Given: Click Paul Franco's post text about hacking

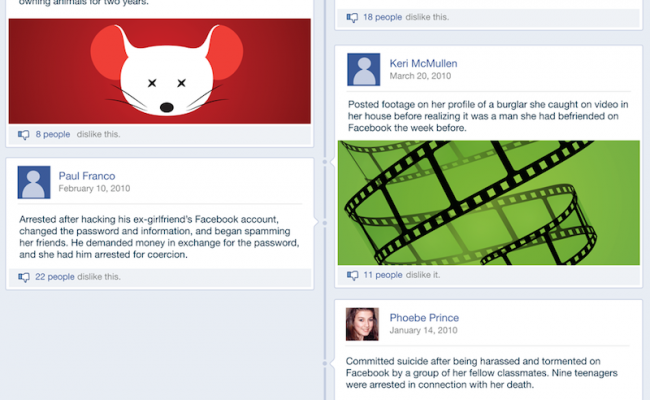Looking at the screenshot, I should 159,237.
